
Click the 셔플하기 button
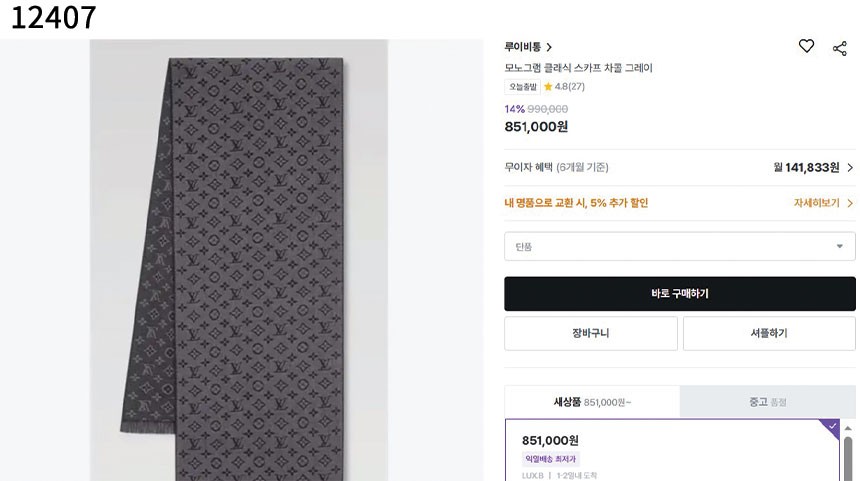[768, 334]
